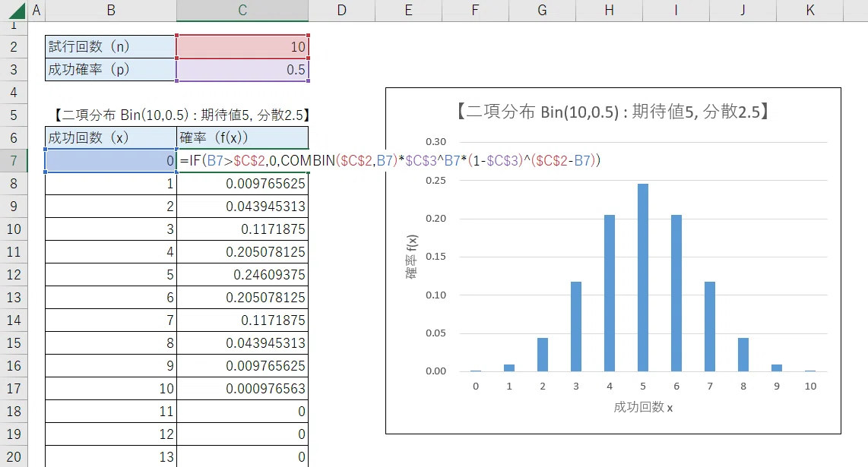Select column D header
This screenshot has width=868, height=467.
pos(341,11)
